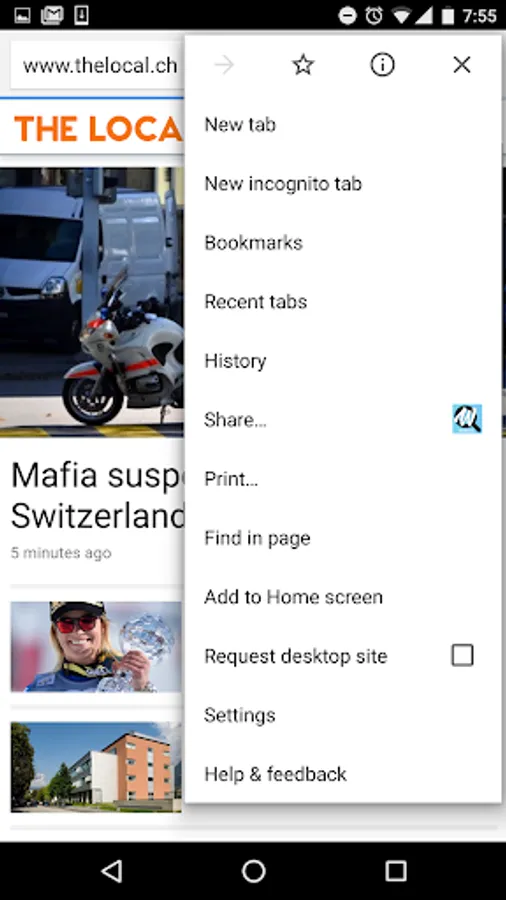Image resolution: width=506 pixels, height=900 pixels.
Task: Tap the www.thelocal.ch address bar
Action: pos(98,65)
